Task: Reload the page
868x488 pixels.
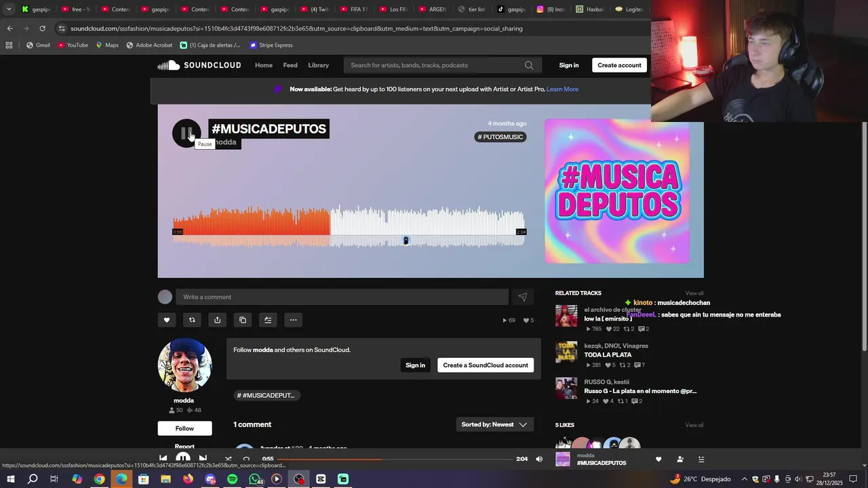Action: 42,28
